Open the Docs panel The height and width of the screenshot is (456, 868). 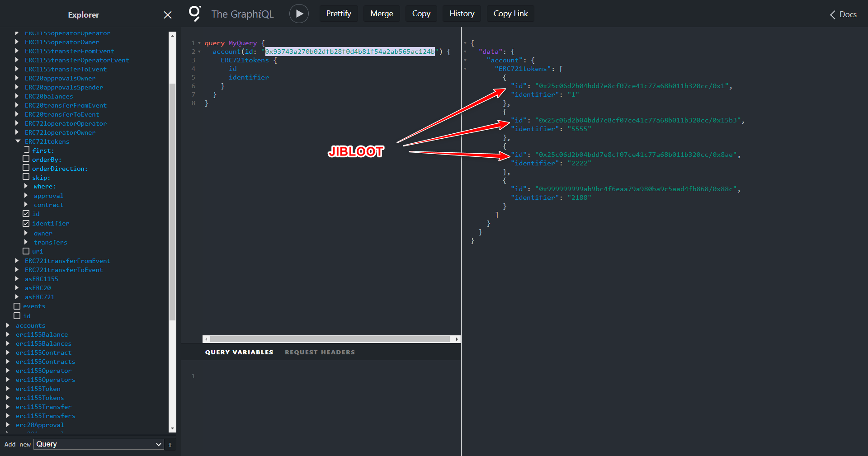point(843,14)
